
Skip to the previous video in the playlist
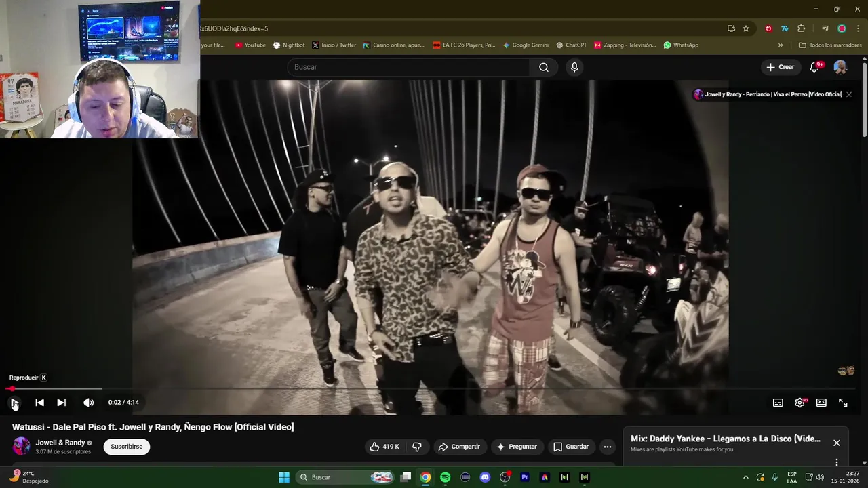coord(39,403)
